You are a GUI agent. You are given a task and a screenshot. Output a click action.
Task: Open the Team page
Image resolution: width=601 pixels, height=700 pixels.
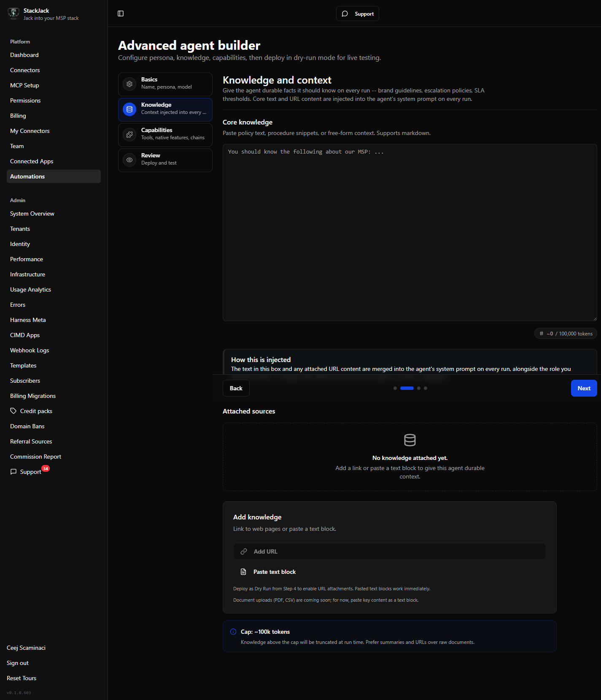point(54,146)
